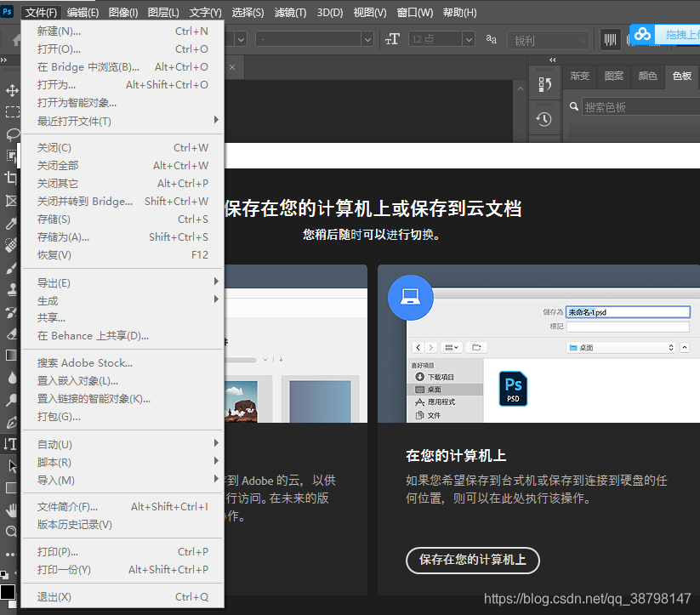This screenshot has width=700, height=615.
Task: Open the anti-aliasing 锐利 dropdown
Action: pos(549,41)
